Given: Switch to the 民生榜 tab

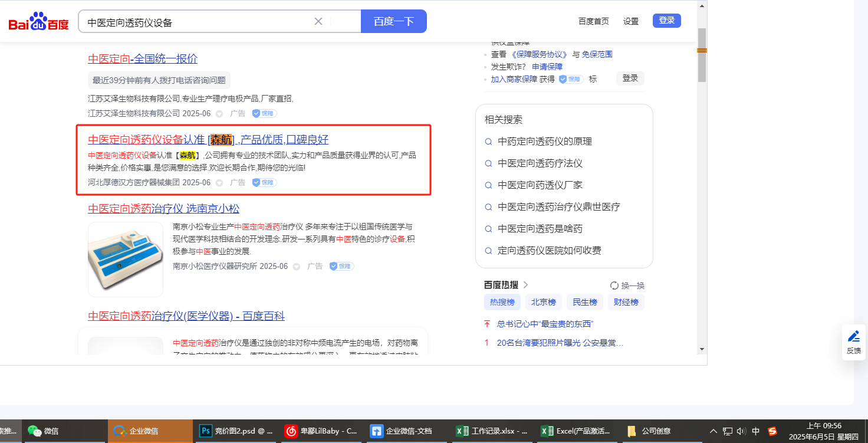Looking at the screenshot, I should click(x=584, y=302).
